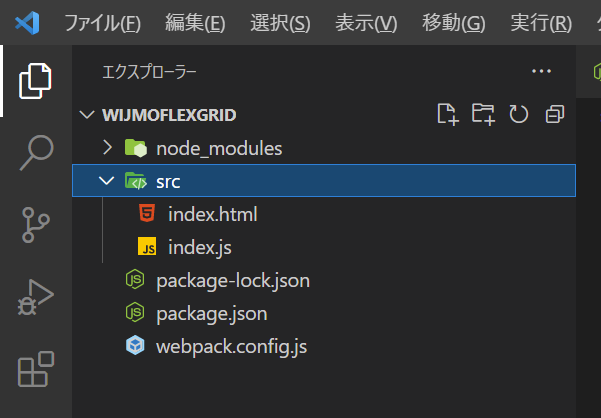Open the Extensions view icon
Screen dimensions: 601x418
36,369
